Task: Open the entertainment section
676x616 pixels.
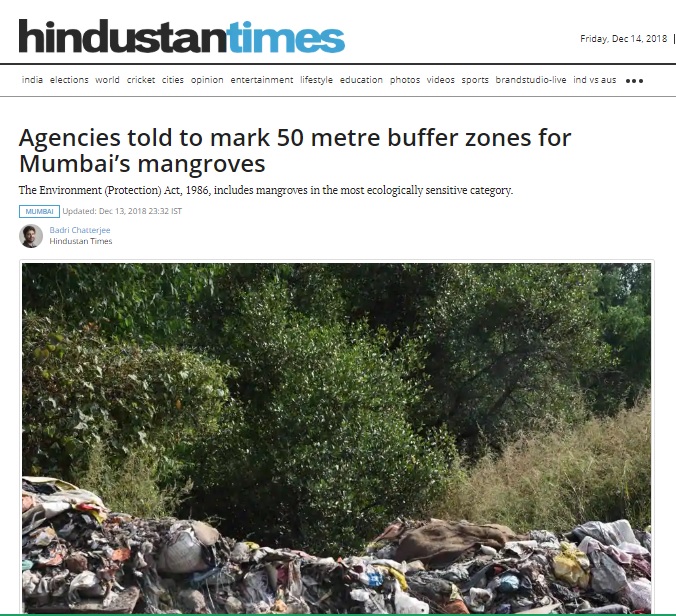Action: pyautogui.click(x=262, y=80)
